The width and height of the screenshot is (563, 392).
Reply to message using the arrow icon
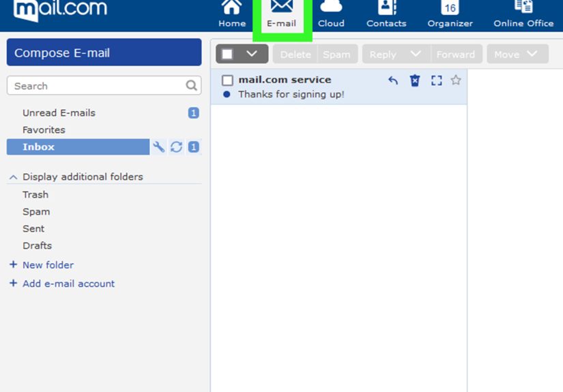click(393, 80)
